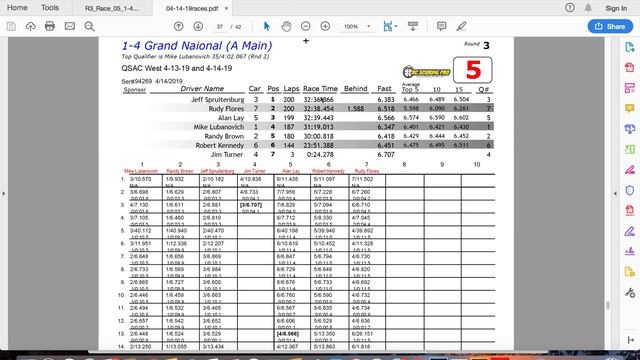Open the yellow Comment sidebar tool
The height and width of the screenshot is (360, 640).
tap(630, 108)
